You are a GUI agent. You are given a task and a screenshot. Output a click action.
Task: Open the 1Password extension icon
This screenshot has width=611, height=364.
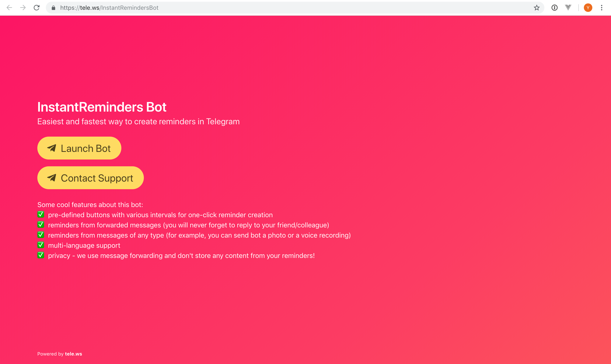[x=555, y=8]
